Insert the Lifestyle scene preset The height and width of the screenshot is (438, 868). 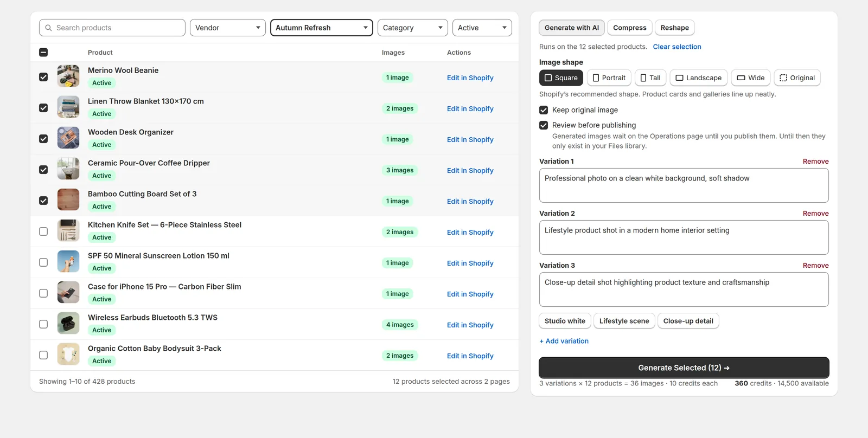pos(624,321)
